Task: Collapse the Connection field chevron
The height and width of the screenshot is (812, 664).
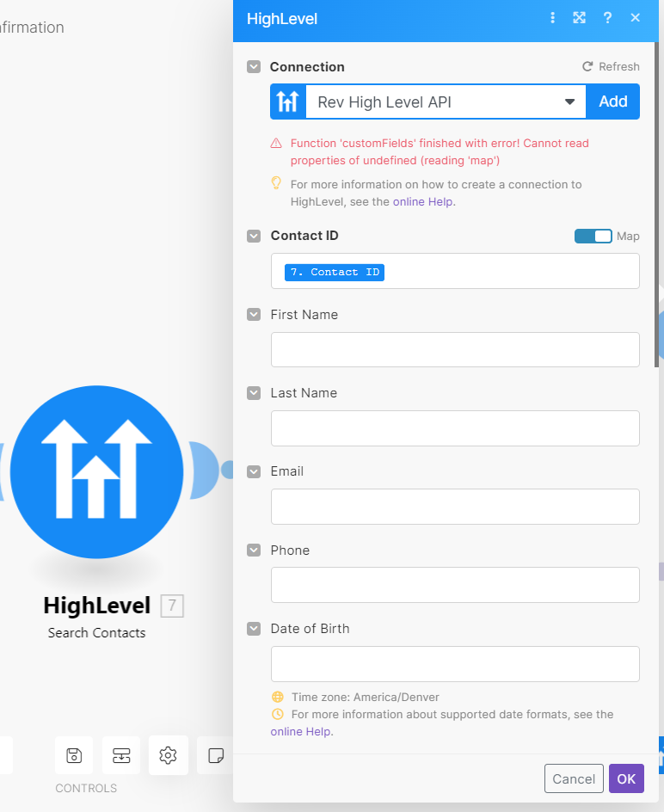Action: coord(254,67)
